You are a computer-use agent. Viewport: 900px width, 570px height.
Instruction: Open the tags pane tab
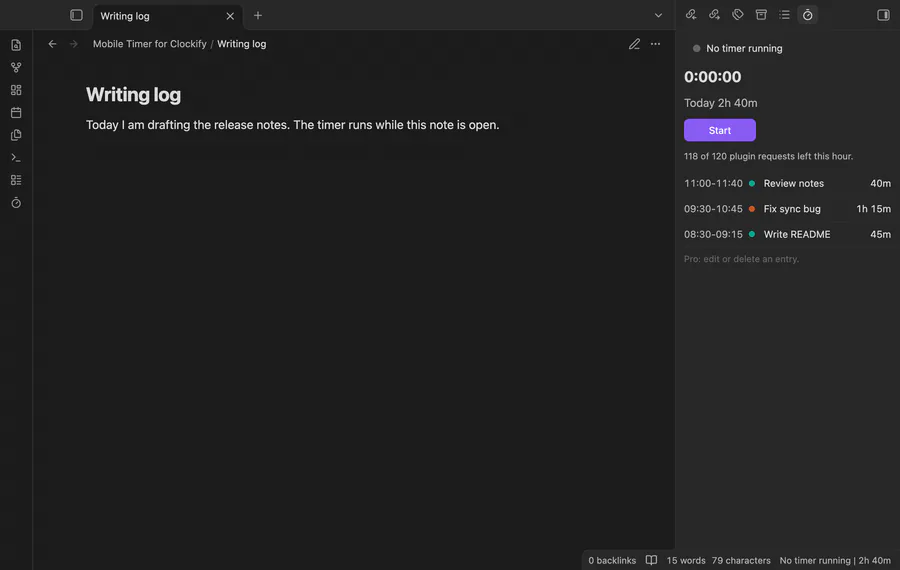[738, 15]
